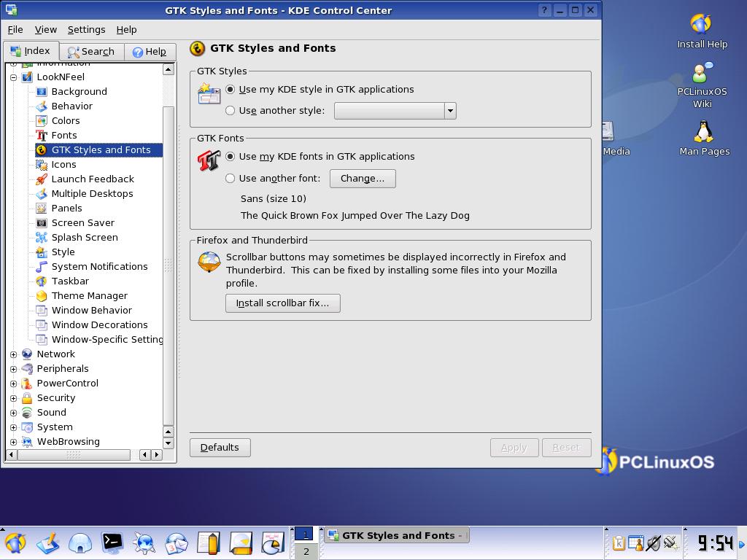The height and width of the screenshot is (560, 747).
Task: Click the tree's vertical scrollbar thumb
Action: coord(169,265)
